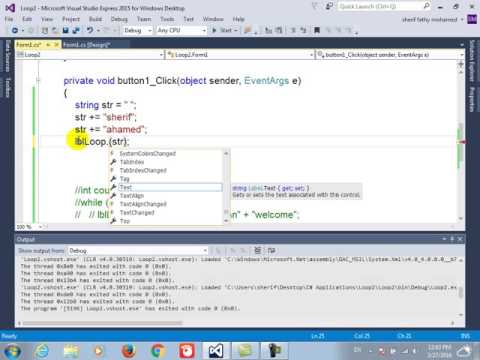
Task: Open the Properties side tab
Action: pos(472,99)
